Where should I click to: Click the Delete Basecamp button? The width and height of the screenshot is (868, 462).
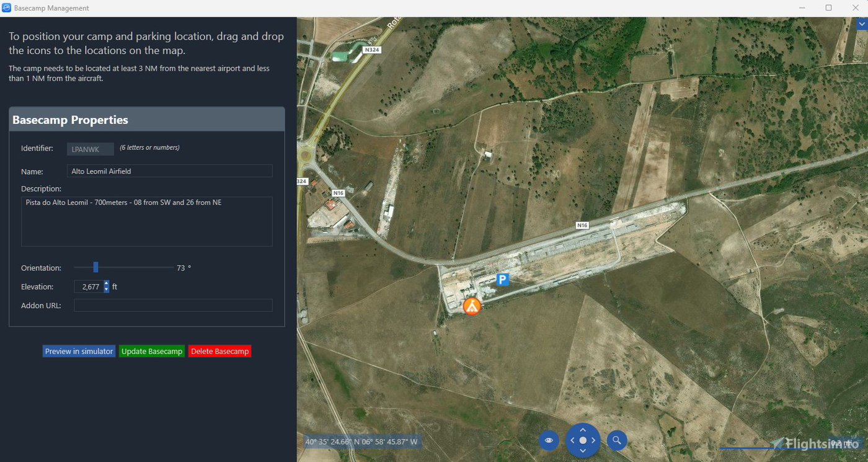pos(219,350)
